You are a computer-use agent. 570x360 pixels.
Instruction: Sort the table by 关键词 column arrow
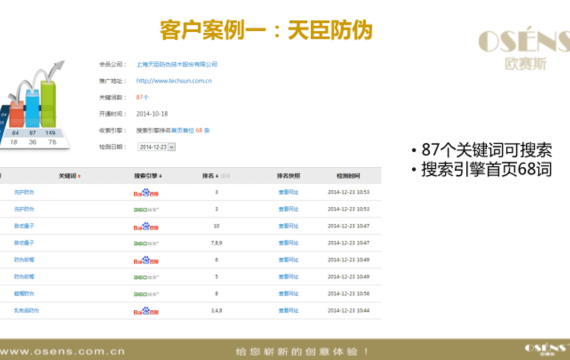[x=79, y=176]
